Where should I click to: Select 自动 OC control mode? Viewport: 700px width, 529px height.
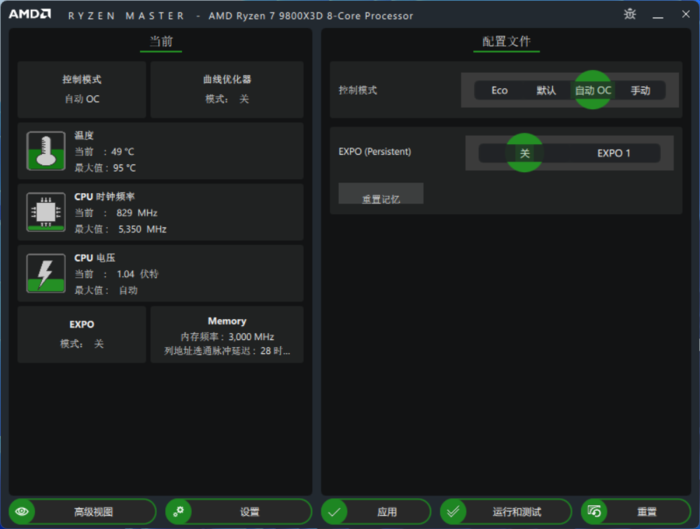pyautogui.click(x=593, y=90)
